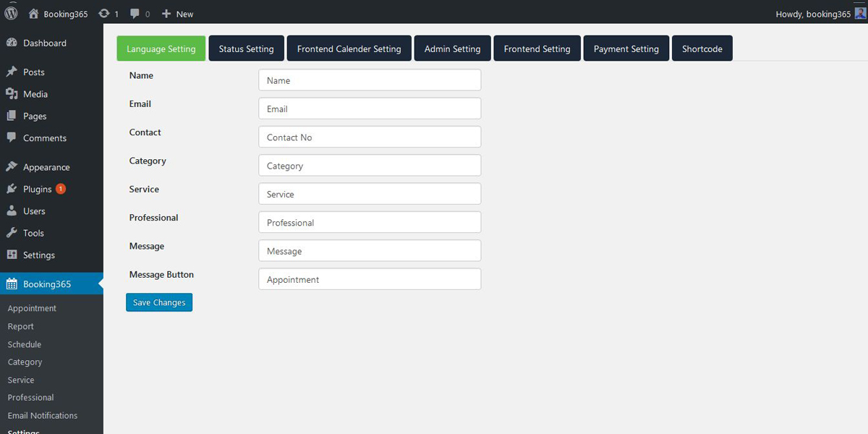
Task: Open Users via the person icon
Action: [x=12, y=210]
